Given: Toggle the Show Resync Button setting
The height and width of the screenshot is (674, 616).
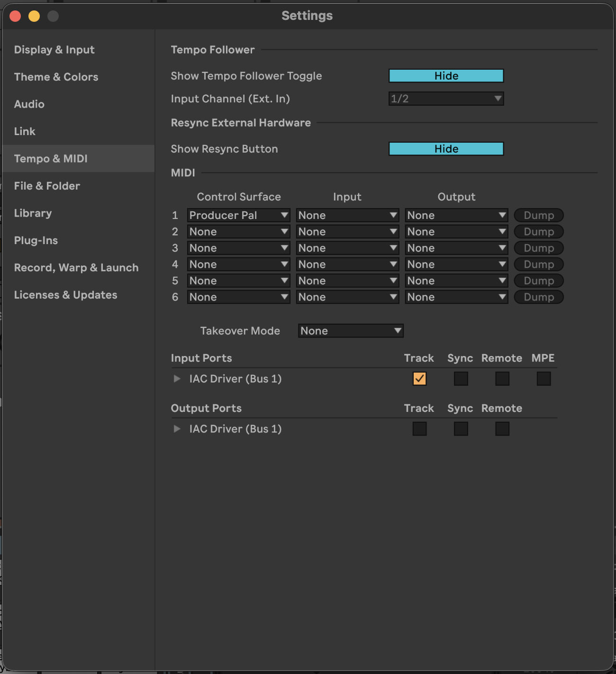Looking at the screenshot, I should tap(446, 149).
